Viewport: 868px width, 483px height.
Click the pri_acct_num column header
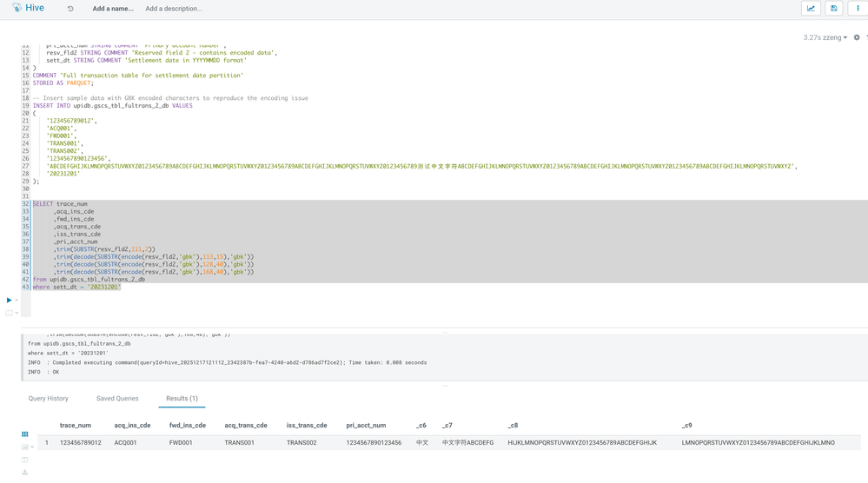click(x=366, y=426)
